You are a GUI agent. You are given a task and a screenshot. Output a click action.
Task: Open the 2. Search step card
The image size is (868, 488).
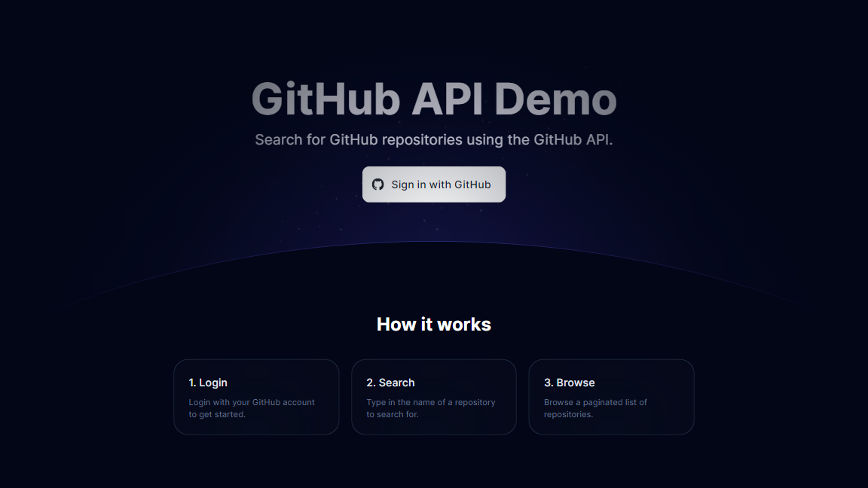click(433, 397)
